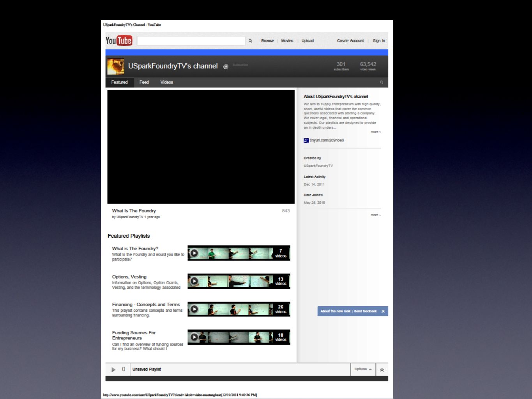Open the Movies link
The height and width of the screenshot is (399, 532).
point(287,41)
